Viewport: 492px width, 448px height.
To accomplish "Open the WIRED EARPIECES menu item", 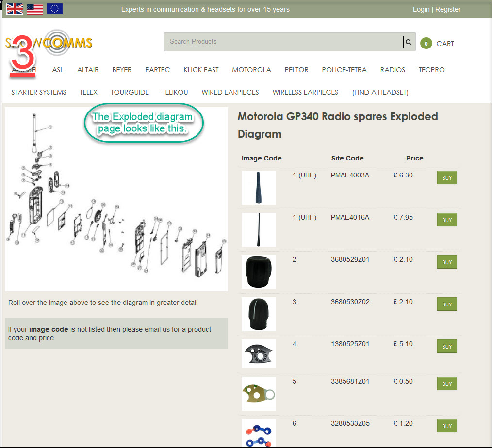I will (230, 92).
